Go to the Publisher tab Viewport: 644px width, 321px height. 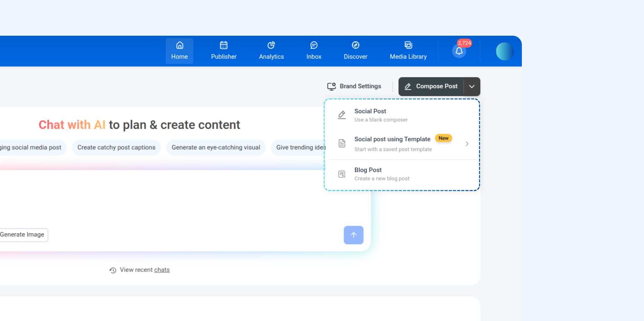tap(224, 51)
